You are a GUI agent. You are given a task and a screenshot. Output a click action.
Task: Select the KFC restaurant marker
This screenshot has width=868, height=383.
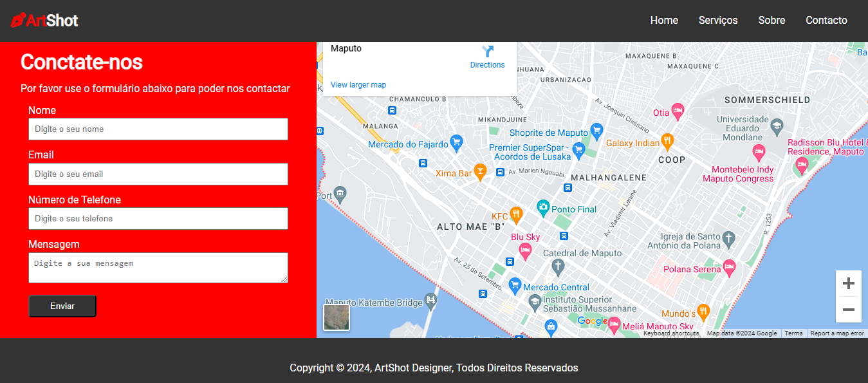coord(515,214)
